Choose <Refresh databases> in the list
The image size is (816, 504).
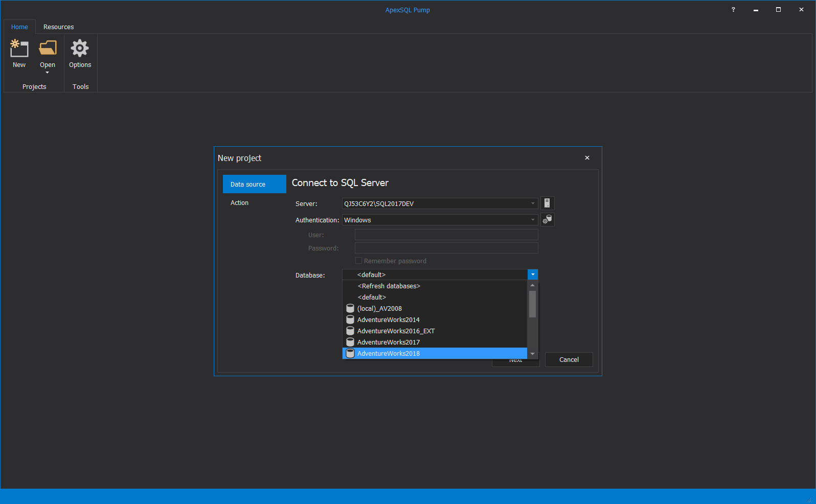pyautogui.click(x=435, y=286)
